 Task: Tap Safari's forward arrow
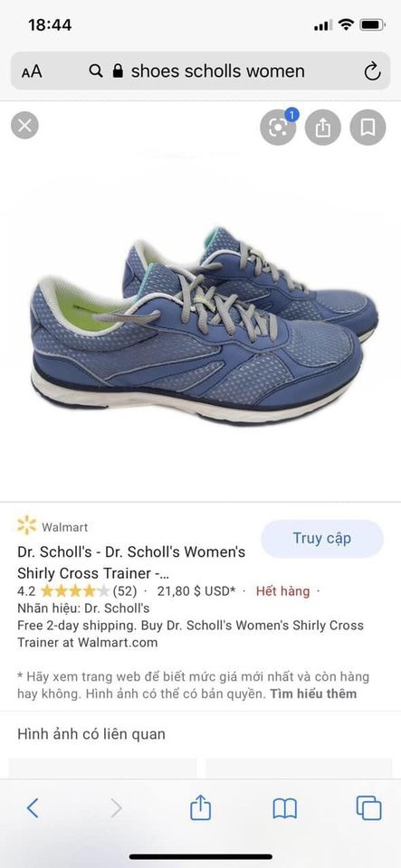pyautogui.click(x=116, y=808)
